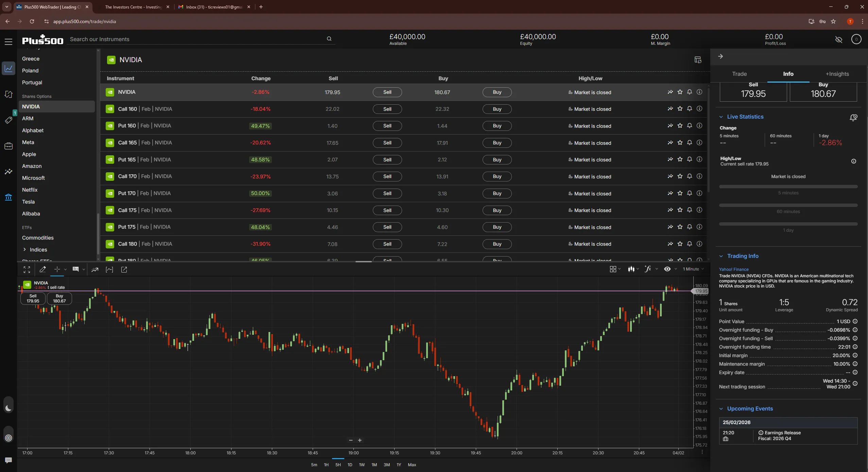Select the pencil drawing tool
This screenshot has width=868, height=472.
tap(42, 269)
